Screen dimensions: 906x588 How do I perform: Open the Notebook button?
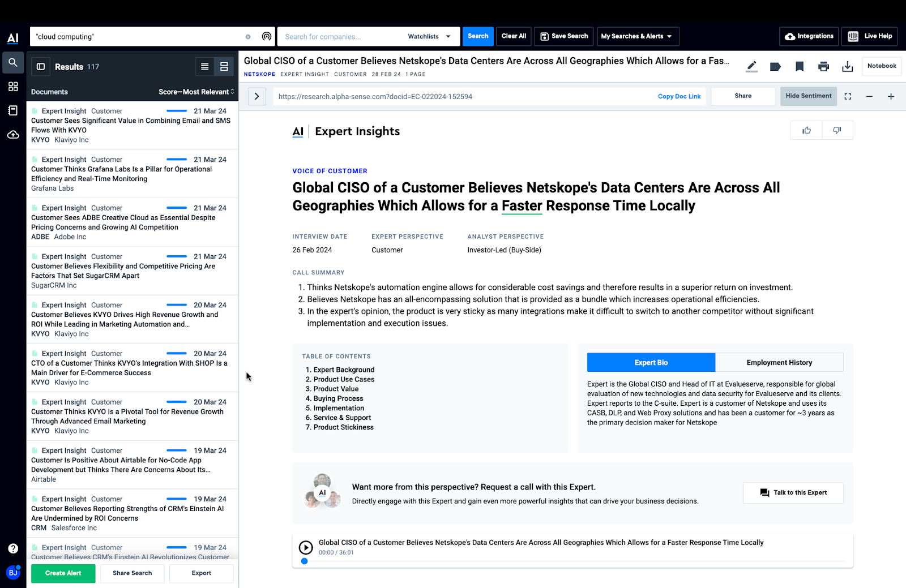point(882,66)
